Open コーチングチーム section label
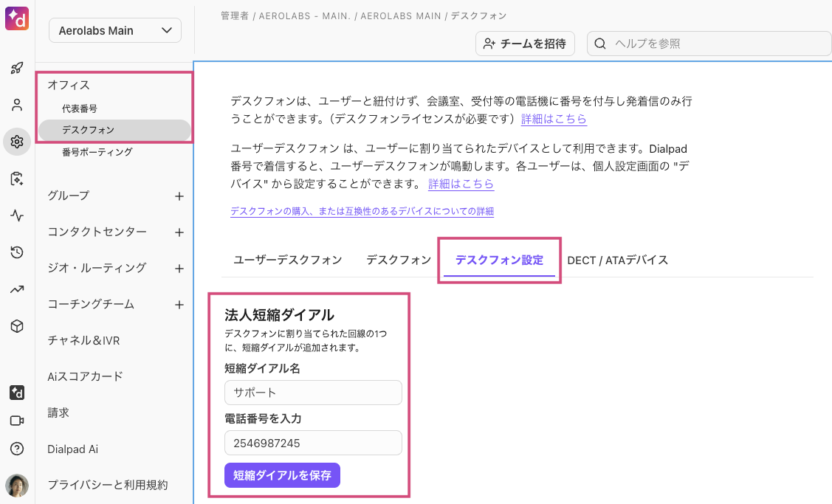Viewport: 832px width, 504px height. coord(91,304)
